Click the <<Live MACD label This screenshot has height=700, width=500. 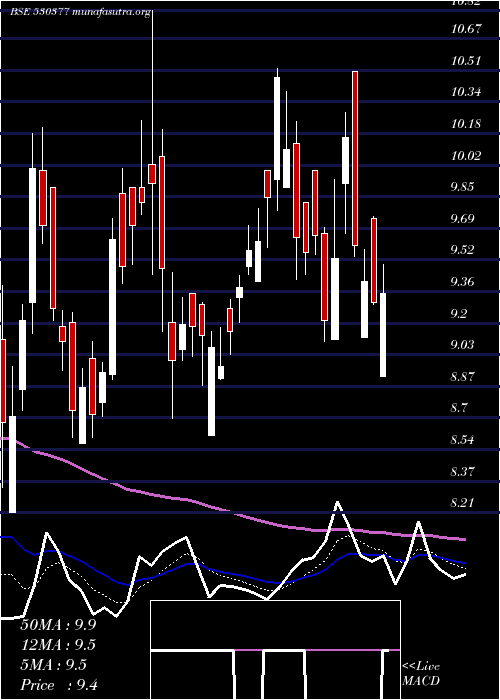click(x=421, y=674)
